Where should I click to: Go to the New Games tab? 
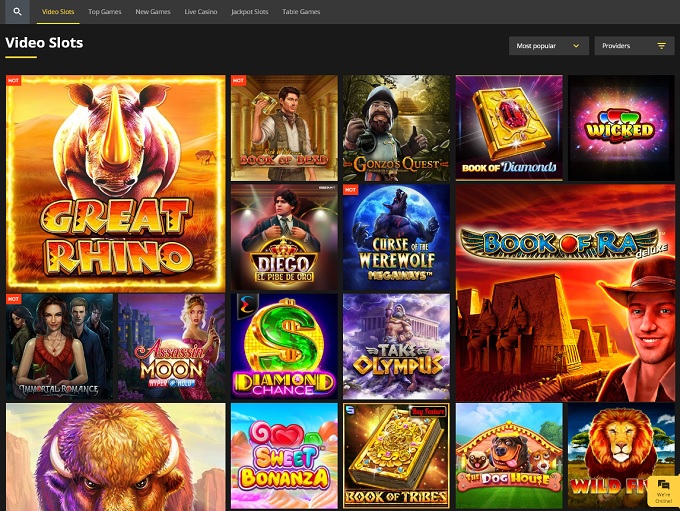coord(153,12)
